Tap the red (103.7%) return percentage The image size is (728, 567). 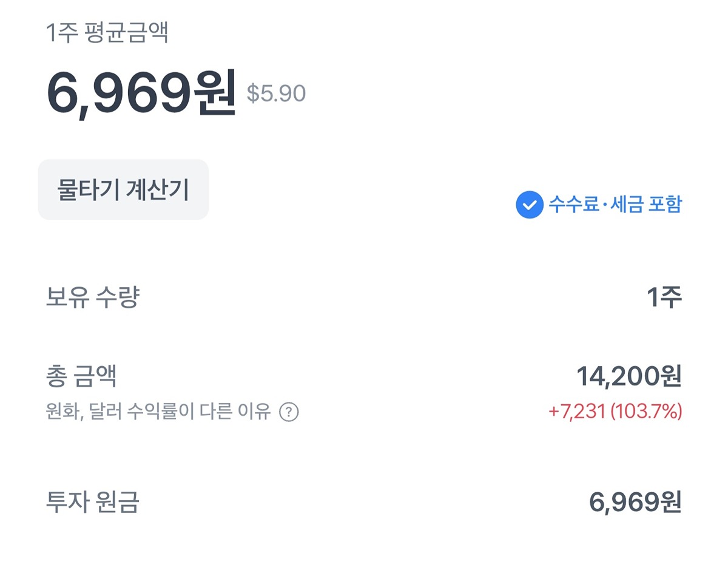pos(646,412)
